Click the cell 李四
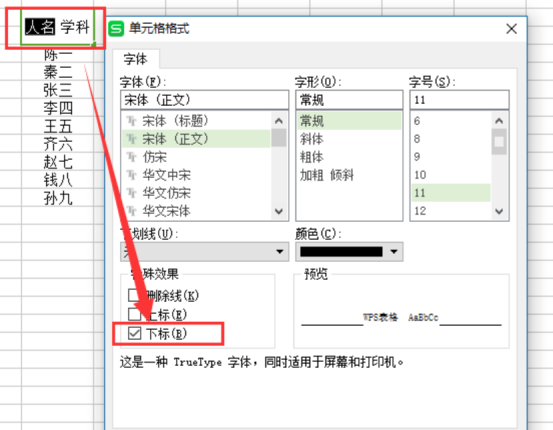This screenshot has height=430, width=553. pos(57,108)
